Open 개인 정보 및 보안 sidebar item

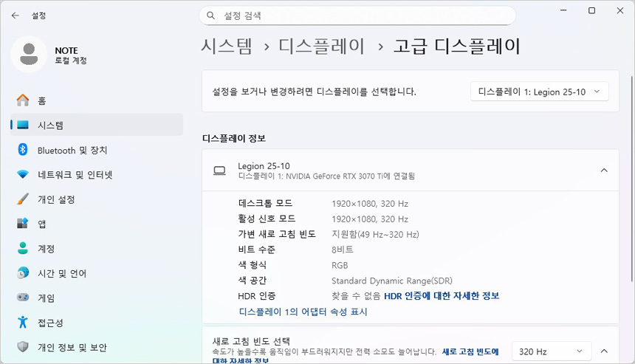72,347
